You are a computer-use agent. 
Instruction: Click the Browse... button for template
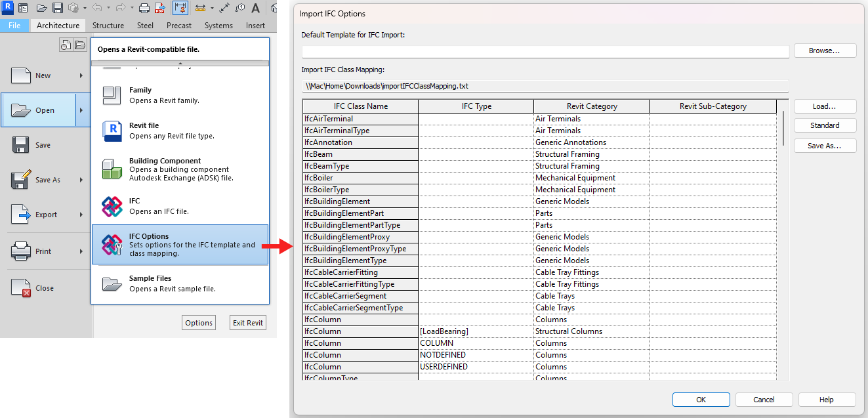click(825, 51)
